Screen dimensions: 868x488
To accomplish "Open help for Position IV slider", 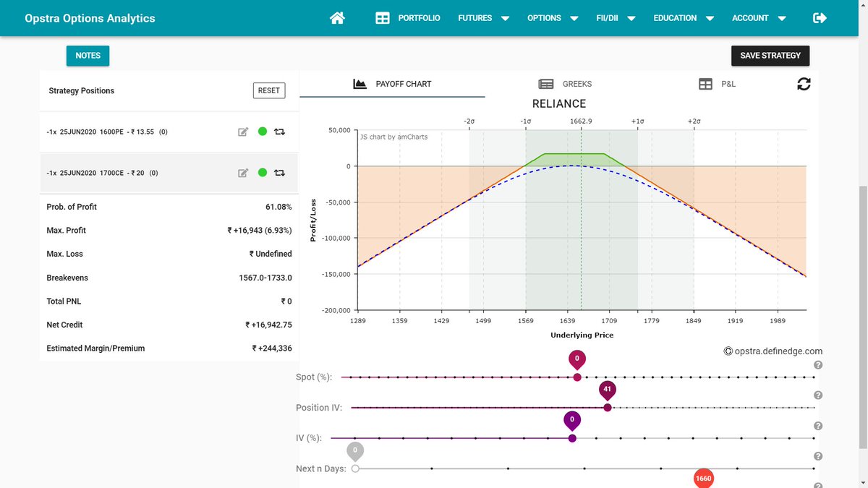I will pyautogui.click(x=818, y=395).
